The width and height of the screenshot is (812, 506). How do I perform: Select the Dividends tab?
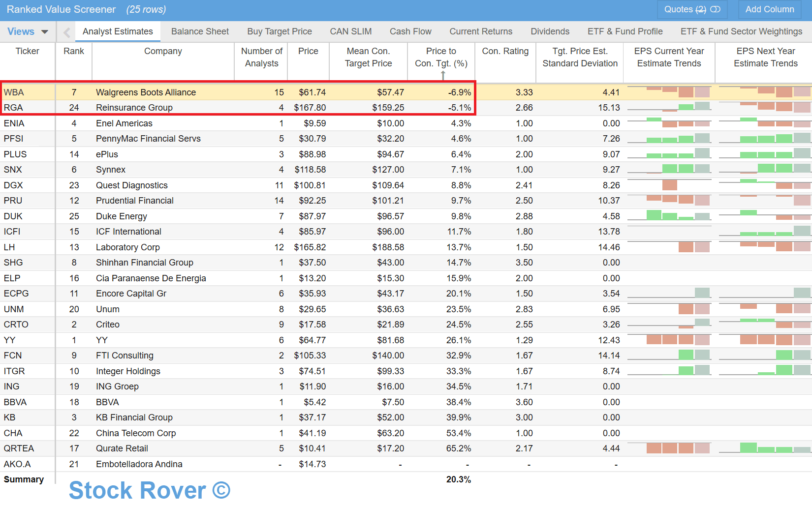550,31
